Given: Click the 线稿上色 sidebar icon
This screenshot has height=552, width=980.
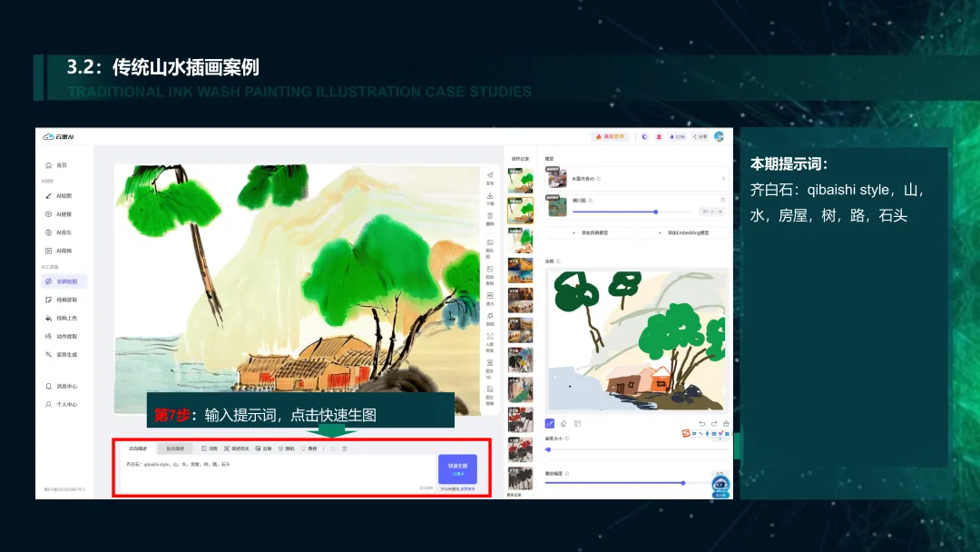Looking at the screenshot, I should [48, 318].
